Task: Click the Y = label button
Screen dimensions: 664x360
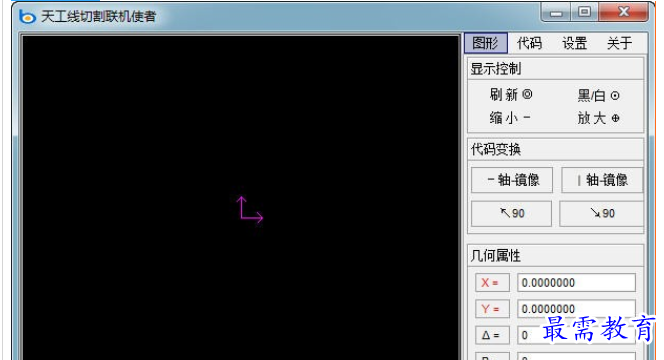Action: (x=492, y=309)
